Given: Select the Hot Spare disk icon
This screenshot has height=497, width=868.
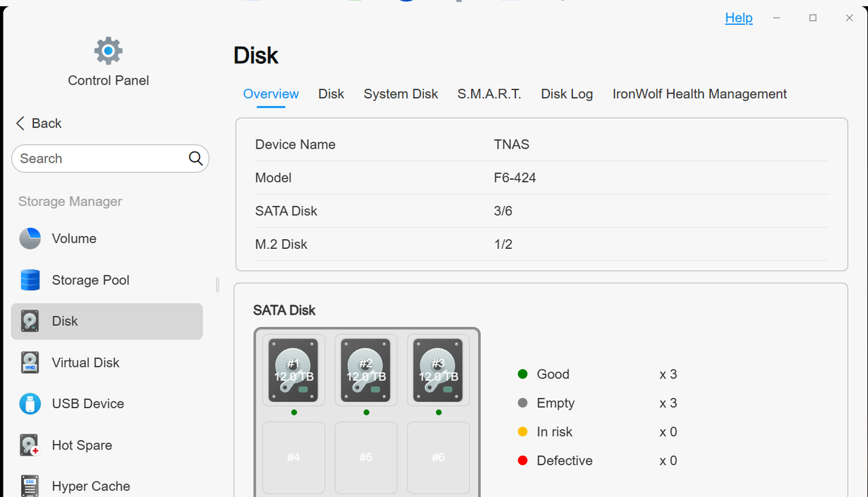Looking at the screenshot, I should point(30,445).
